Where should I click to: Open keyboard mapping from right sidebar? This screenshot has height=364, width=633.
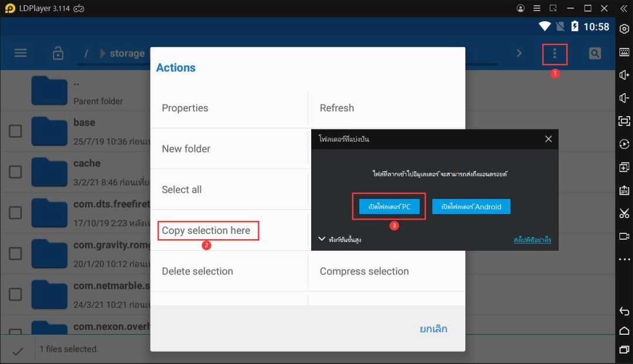pos(624,52)
